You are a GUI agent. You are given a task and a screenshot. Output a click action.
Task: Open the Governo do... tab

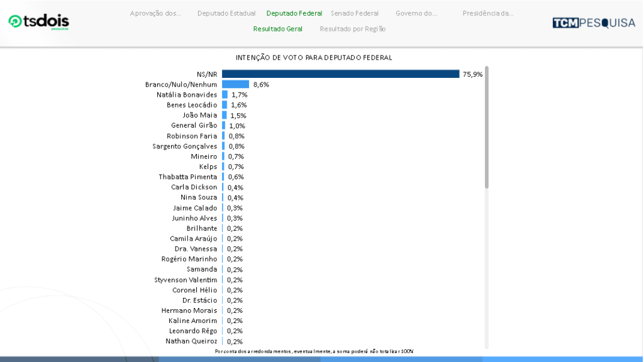(x=416, y=13)
